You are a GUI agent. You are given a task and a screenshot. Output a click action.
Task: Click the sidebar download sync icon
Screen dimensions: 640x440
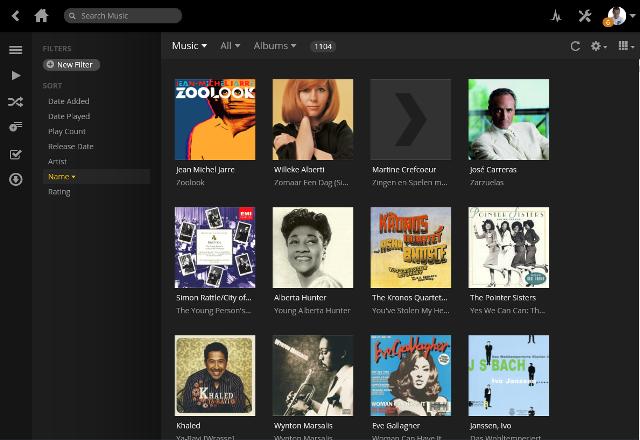point(16,179)
